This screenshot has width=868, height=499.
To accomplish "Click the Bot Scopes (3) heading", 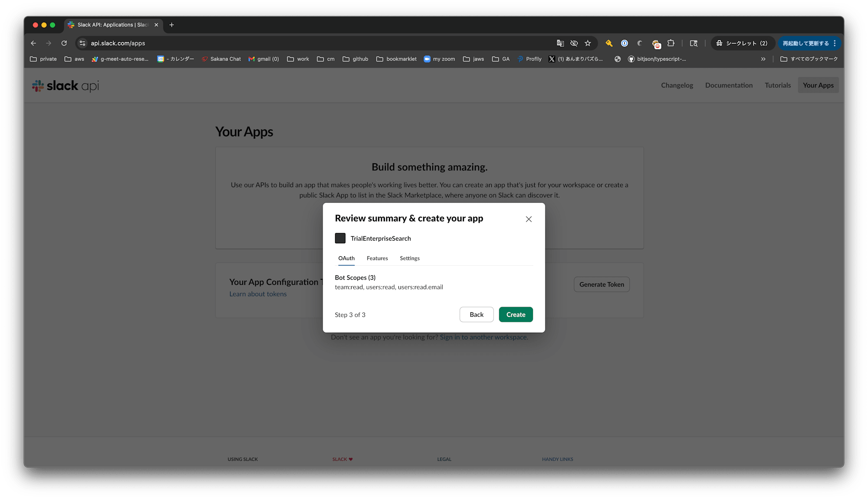I will coord(355,278).
